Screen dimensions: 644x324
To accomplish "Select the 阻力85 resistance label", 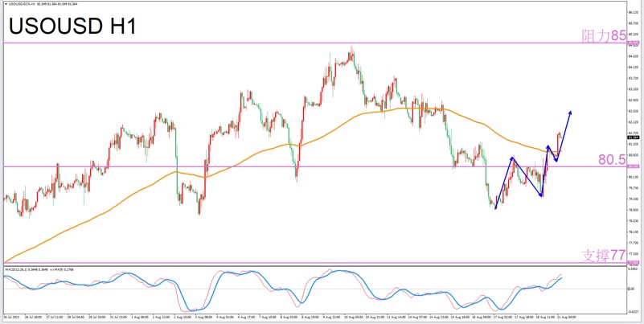I will [603, 36].
